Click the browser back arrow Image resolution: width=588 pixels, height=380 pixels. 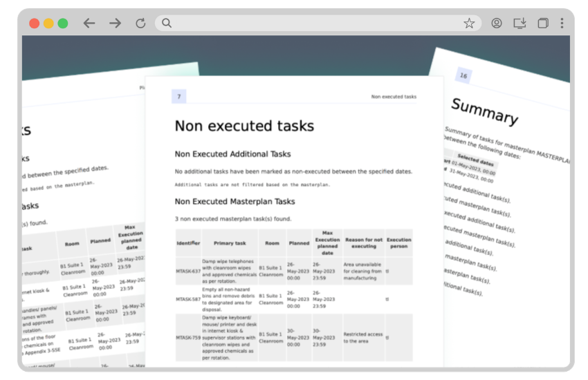coord(89,23)
